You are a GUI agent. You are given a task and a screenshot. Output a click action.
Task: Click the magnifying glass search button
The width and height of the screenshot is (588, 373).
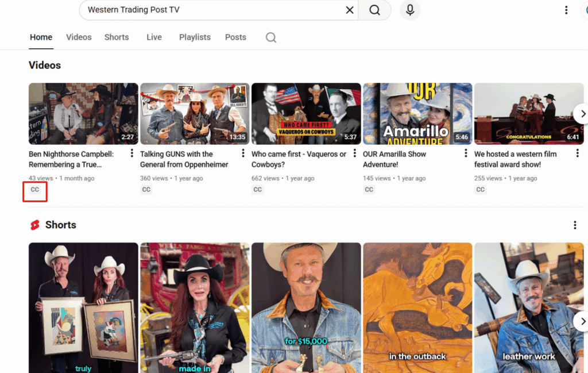(x=374, y=10)
